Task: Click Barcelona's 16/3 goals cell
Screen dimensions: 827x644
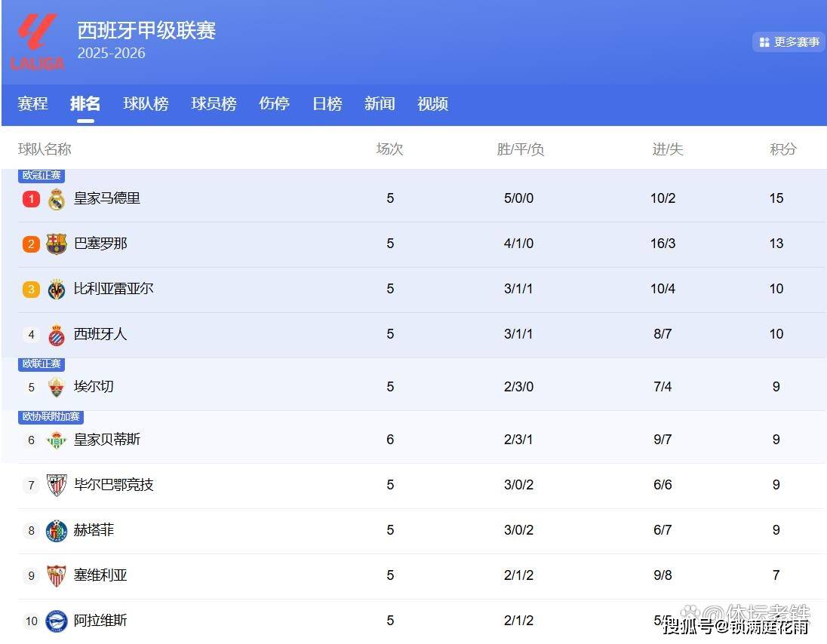Action: coord(663,244)
